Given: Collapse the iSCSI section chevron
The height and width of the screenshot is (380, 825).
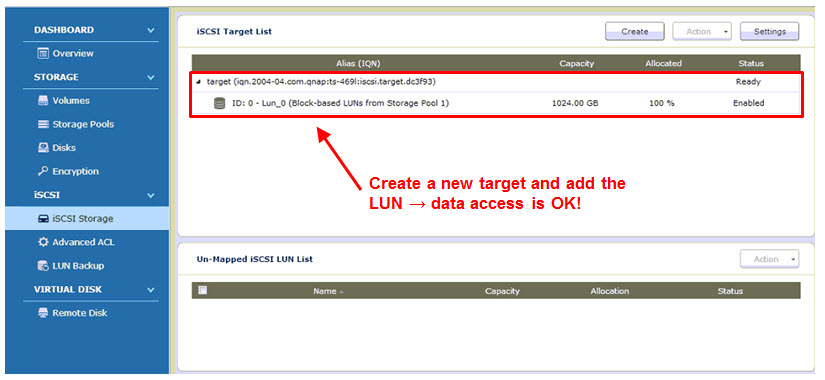Looking at the screenshot, I should (151, 195).
